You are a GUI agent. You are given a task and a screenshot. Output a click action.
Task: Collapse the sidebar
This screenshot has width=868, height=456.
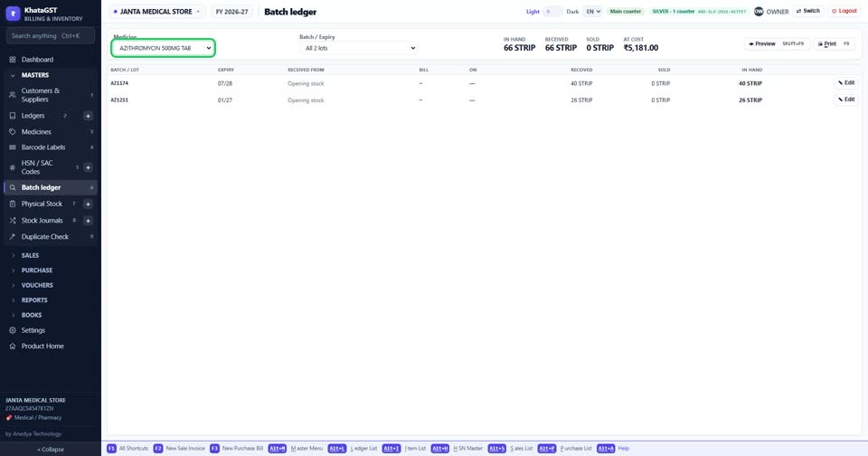click(x=51, y=450)
